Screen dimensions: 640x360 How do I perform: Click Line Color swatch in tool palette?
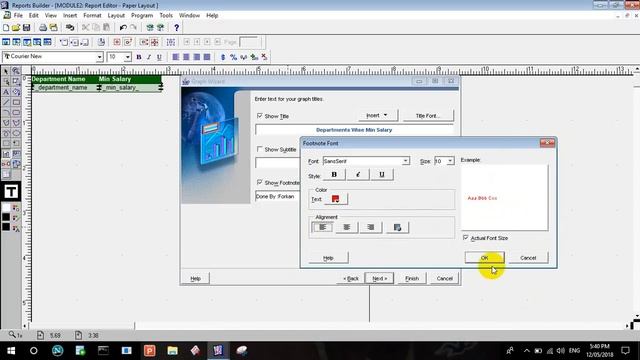tap(16, 218)
